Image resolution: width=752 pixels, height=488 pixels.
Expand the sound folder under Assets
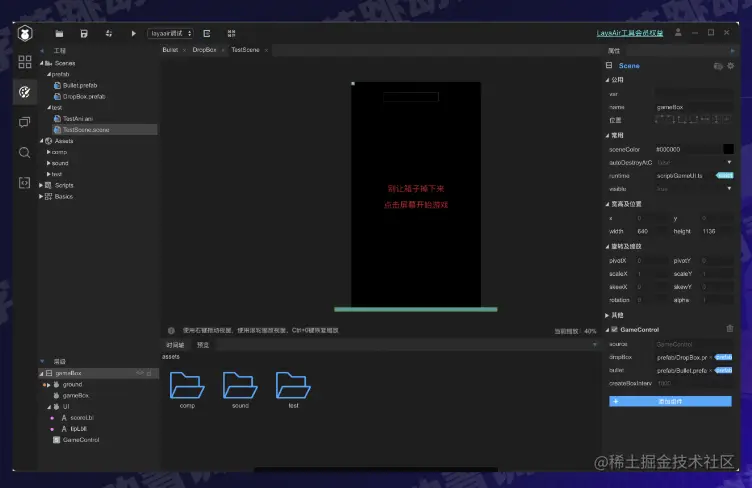pos(48,163)
